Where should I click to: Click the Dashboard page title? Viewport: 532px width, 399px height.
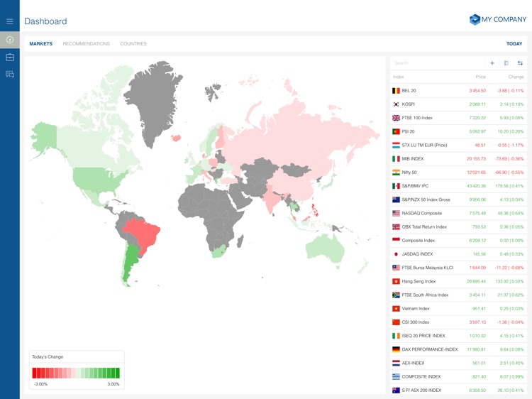[x=45, y=21]
